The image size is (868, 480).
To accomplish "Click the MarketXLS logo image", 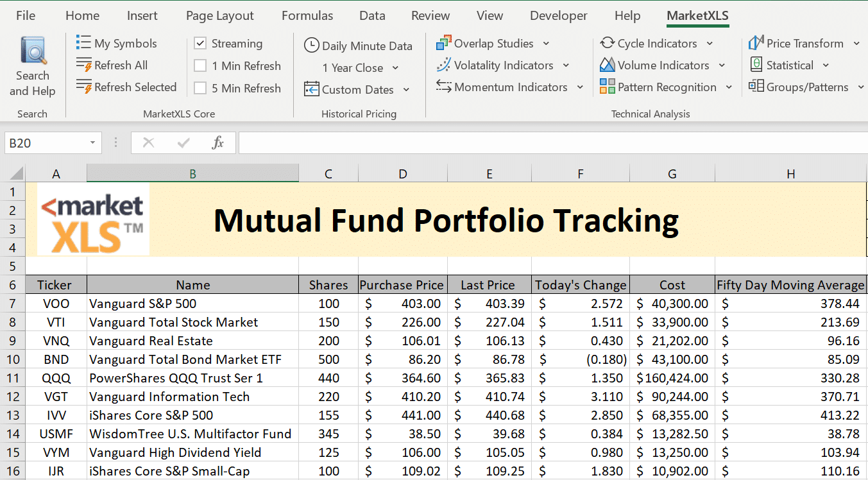I will coord(94,219).
